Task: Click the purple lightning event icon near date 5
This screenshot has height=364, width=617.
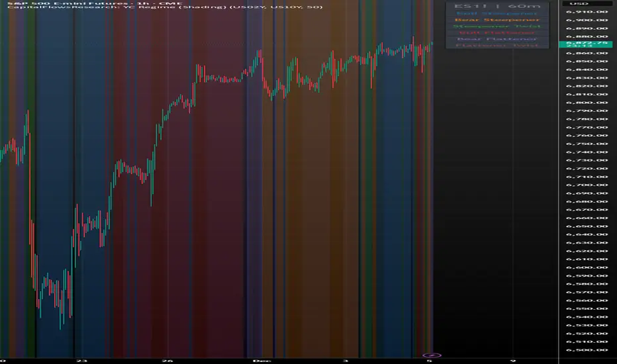Action: click(x=432, y=355)
